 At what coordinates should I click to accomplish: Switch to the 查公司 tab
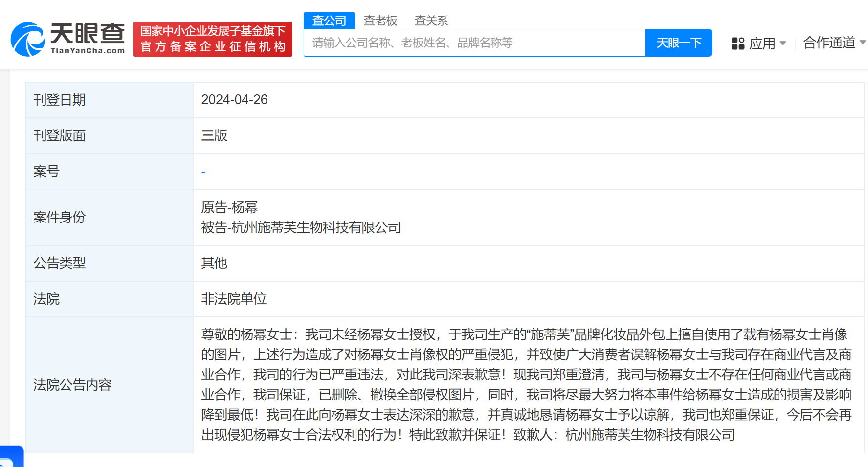click(329, 21)
